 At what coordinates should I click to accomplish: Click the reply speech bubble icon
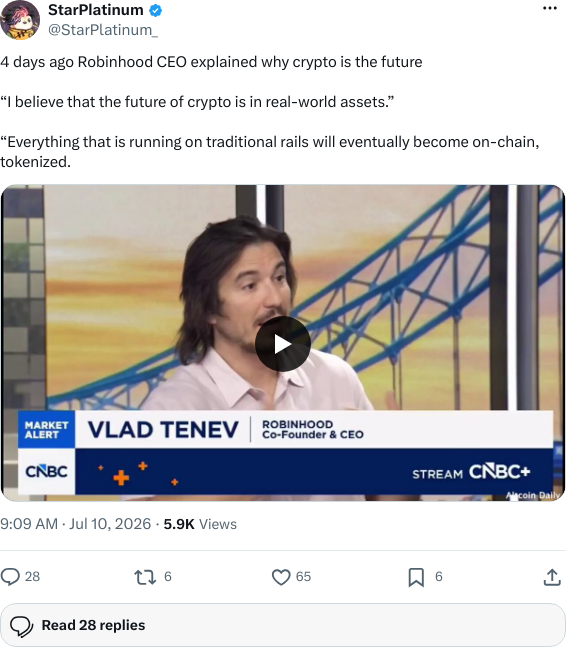[x=10, y=577]
